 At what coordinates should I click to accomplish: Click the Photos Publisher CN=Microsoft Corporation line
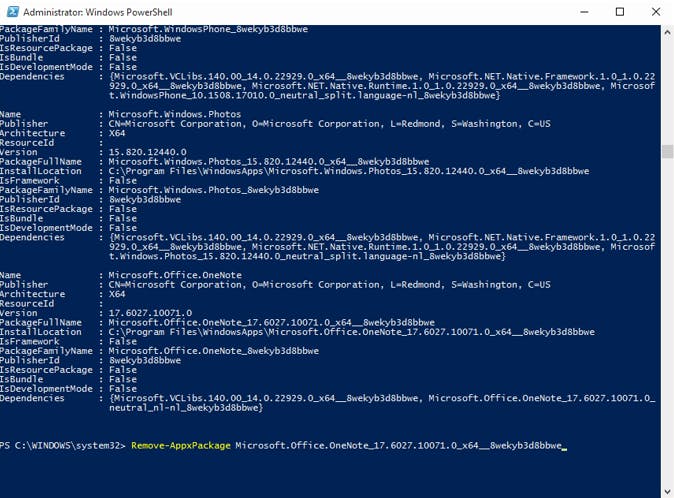pyautogui.click(x=329, y=124)
